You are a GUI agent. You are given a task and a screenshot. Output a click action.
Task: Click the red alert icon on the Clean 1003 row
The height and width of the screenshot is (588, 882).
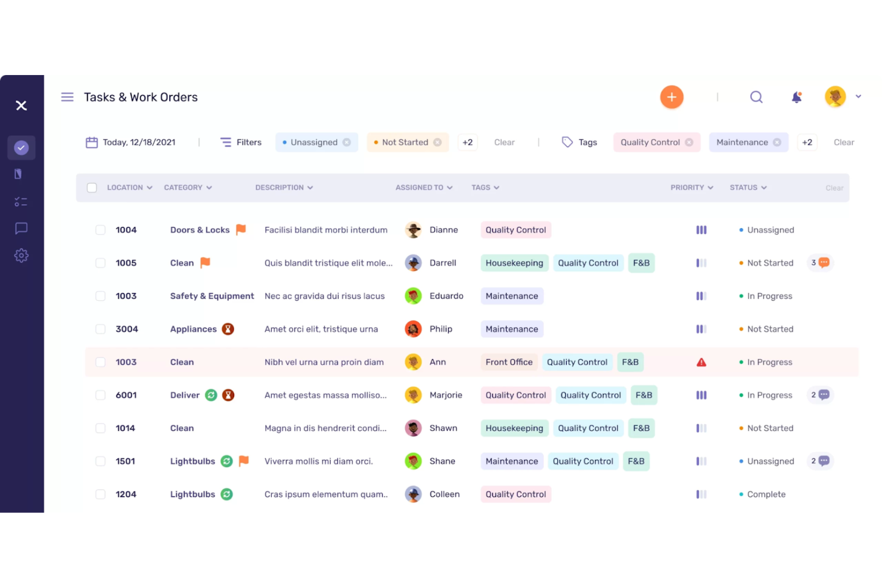pos(701,362)
